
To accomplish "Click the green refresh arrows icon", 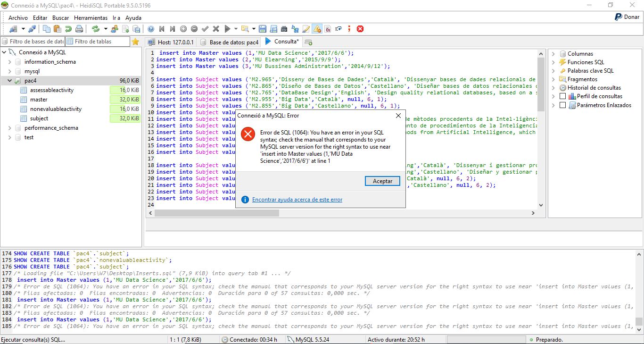I will pyautogui.click(x=96, y=29).
